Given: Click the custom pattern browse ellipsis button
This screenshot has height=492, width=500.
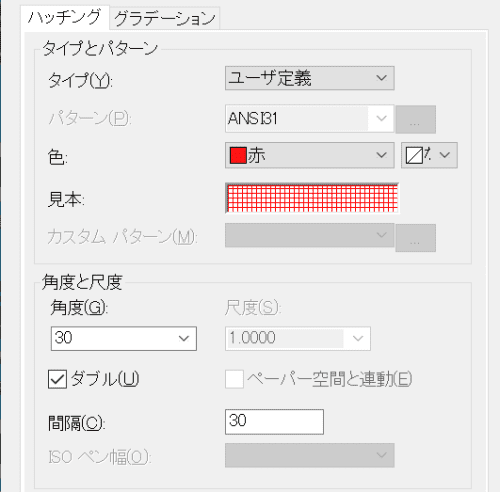Looking at the screenshot, I should click(x=416, y=238).
